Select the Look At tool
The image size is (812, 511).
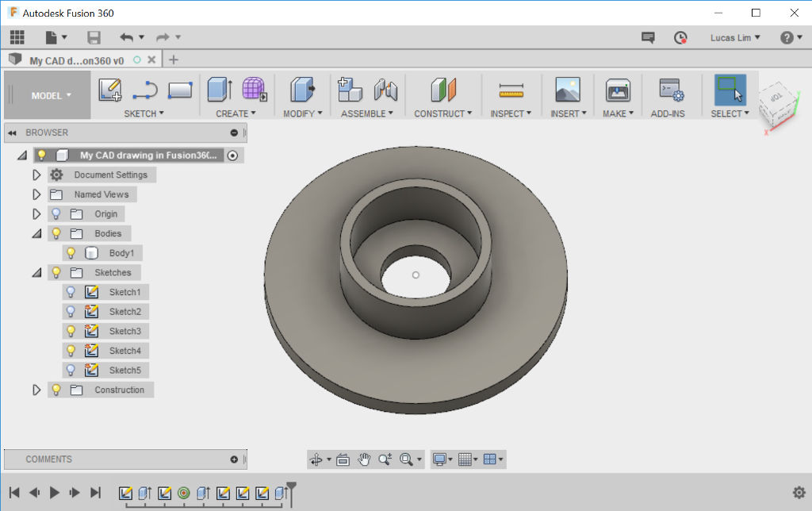pyautogui.click(x=343, y=459)
